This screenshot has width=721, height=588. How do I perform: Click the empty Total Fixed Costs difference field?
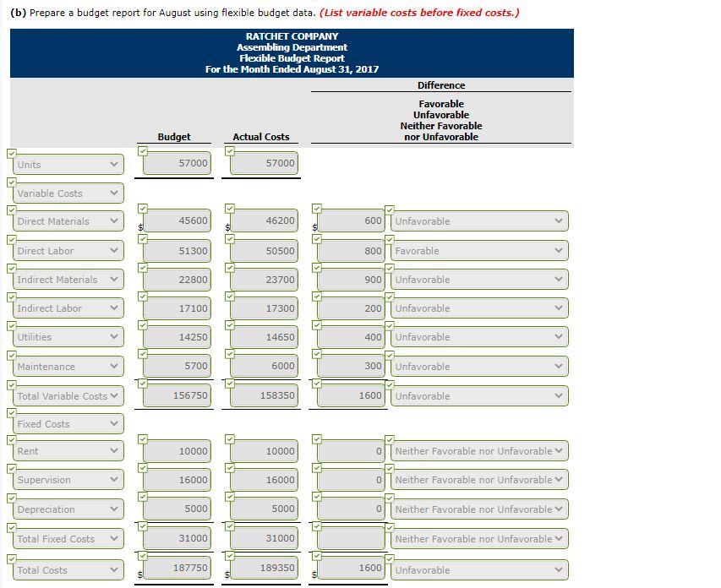point(352,538)
